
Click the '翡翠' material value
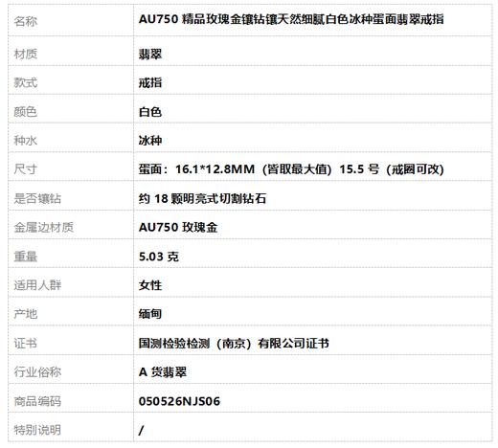point(150,54)
